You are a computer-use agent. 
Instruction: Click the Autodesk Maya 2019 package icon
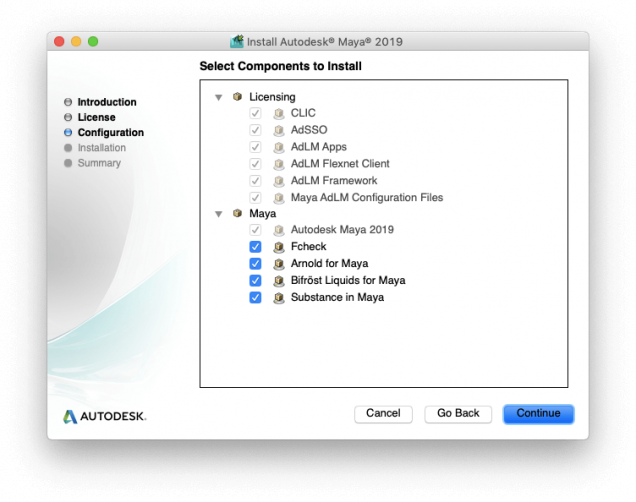[279, 230]
